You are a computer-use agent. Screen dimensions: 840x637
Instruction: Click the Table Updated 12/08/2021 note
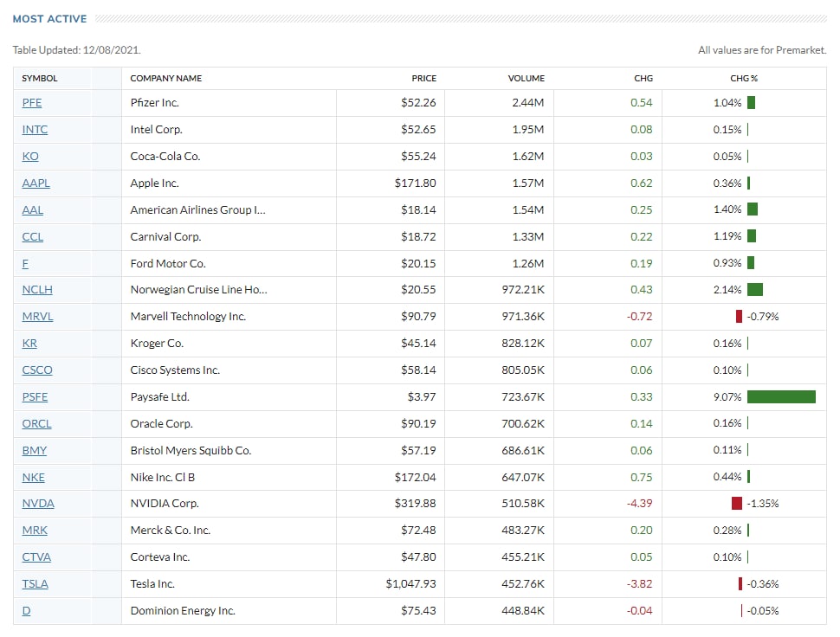76,50
